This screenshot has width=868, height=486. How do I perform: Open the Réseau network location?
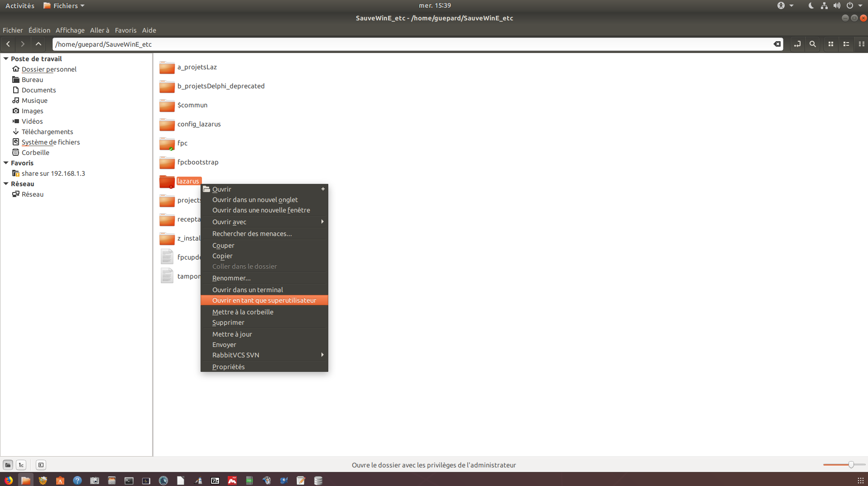32,194
